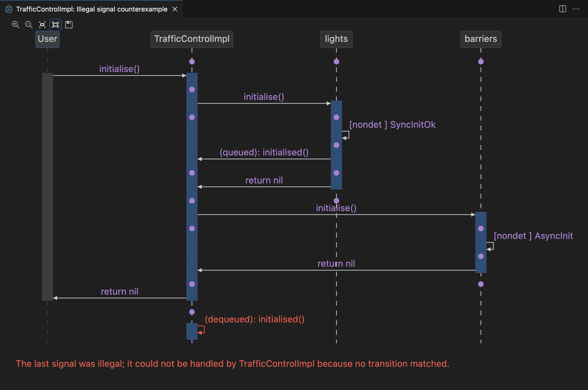Click the red illegal signal error message
Viewport: 588px width, 390px height.
point(233,364)
